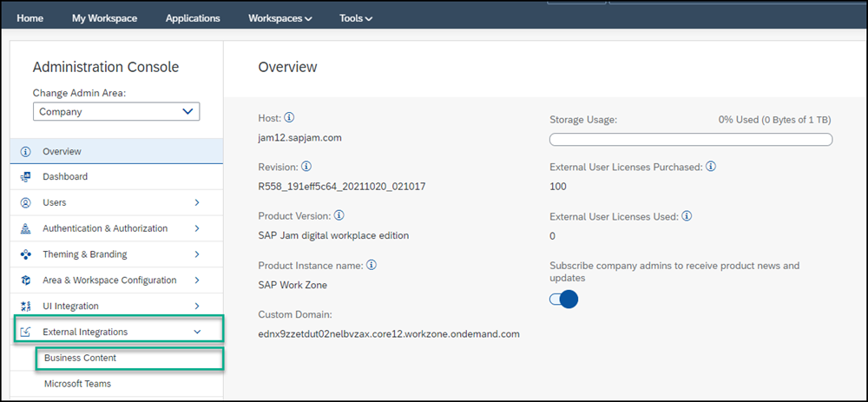This screenshot has height=402, width=868.
Task: Click the Authentication & Authorization icon
Action: tap(25, 228)
